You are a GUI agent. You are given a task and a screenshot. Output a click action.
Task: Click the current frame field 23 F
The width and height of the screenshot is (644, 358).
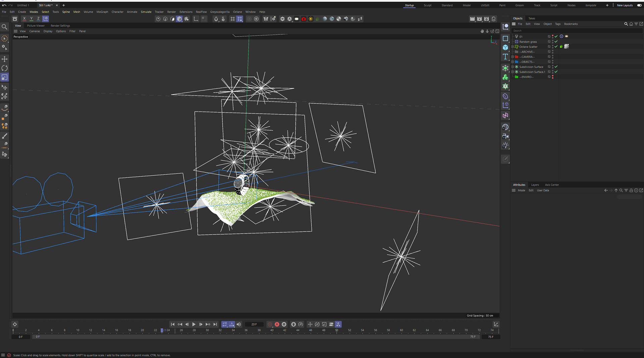pyautogui.click(x=254, y=324)
